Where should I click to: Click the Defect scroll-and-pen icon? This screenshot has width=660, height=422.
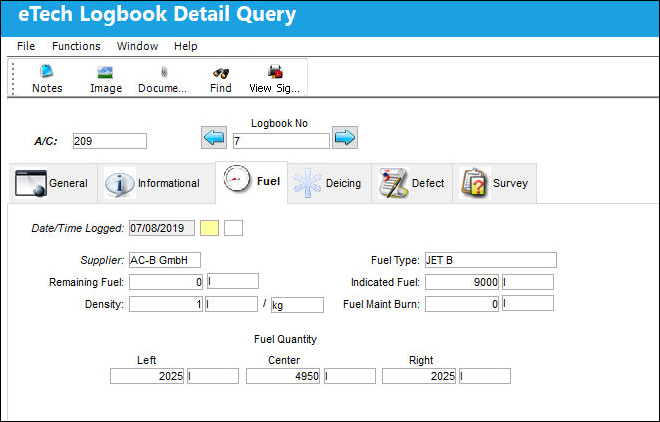click(393, 183)
